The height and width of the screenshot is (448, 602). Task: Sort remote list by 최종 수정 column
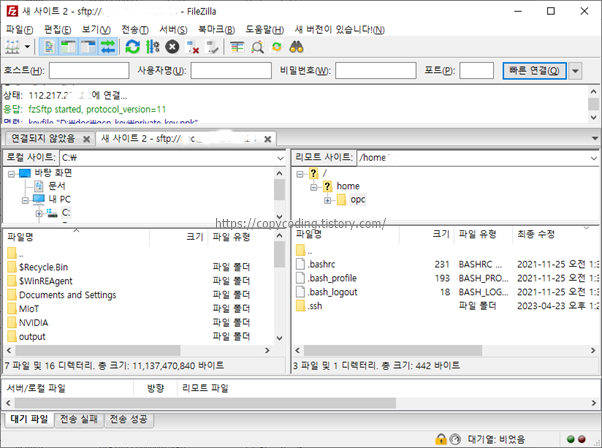coord(536,234)
